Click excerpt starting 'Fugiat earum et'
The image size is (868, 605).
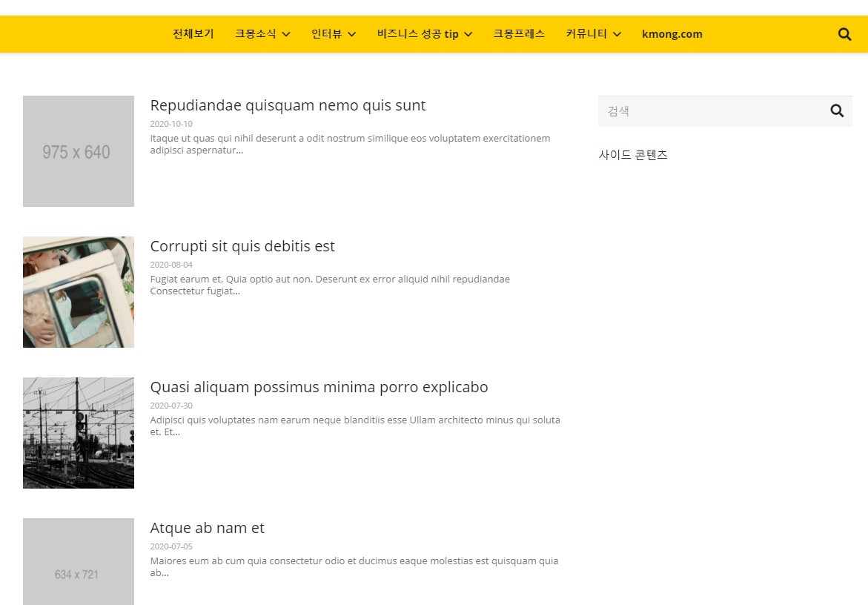point(330,285)
